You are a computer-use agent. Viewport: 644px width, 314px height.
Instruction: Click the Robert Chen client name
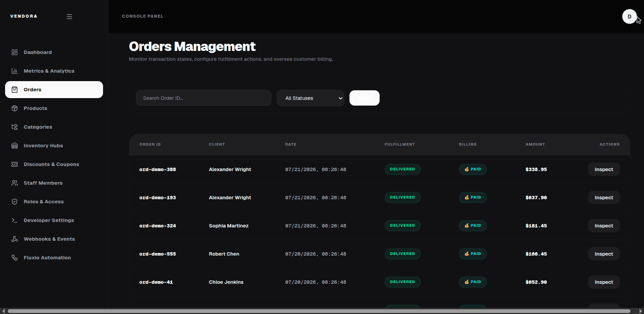point(224,254)
